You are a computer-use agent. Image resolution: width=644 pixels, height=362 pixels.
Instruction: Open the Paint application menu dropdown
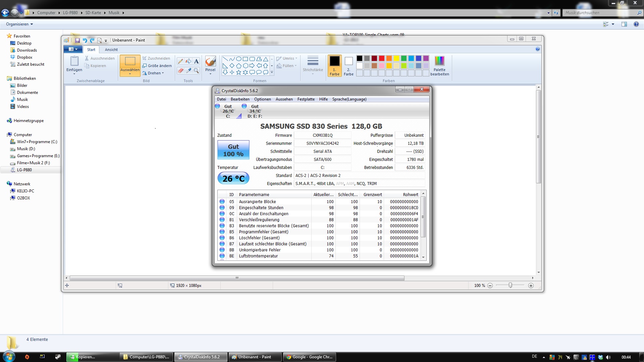tap(73, 49)
